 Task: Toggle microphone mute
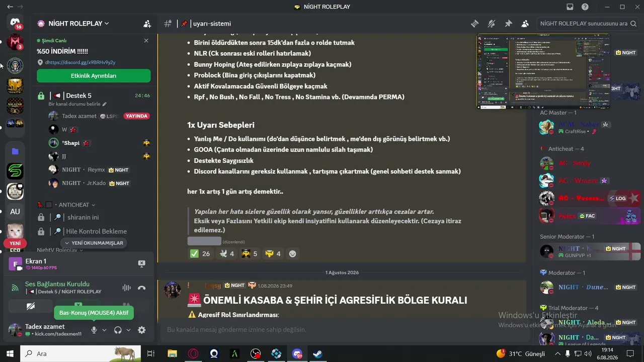[94, 330]
